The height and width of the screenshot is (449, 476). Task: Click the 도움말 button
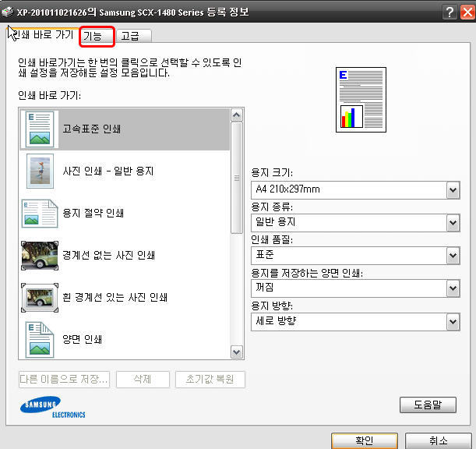pos(427,405)
